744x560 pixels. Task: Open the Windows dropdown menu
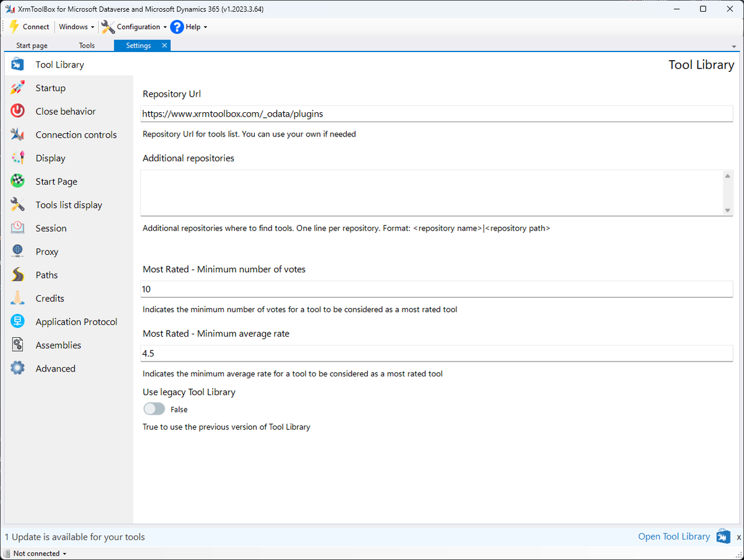click(76, 27)
